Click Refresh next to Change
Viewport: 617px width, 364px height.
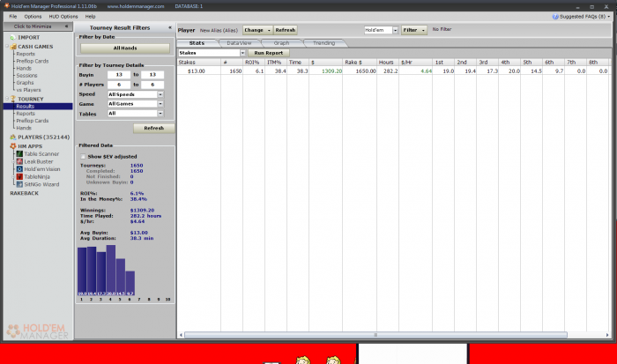286,30
